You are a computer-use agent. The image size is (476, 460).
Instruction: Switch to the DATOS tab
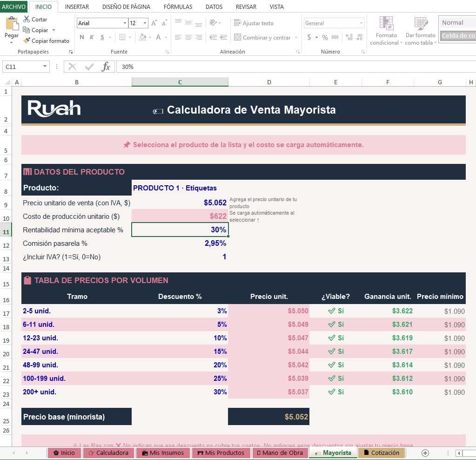(214, 7)
